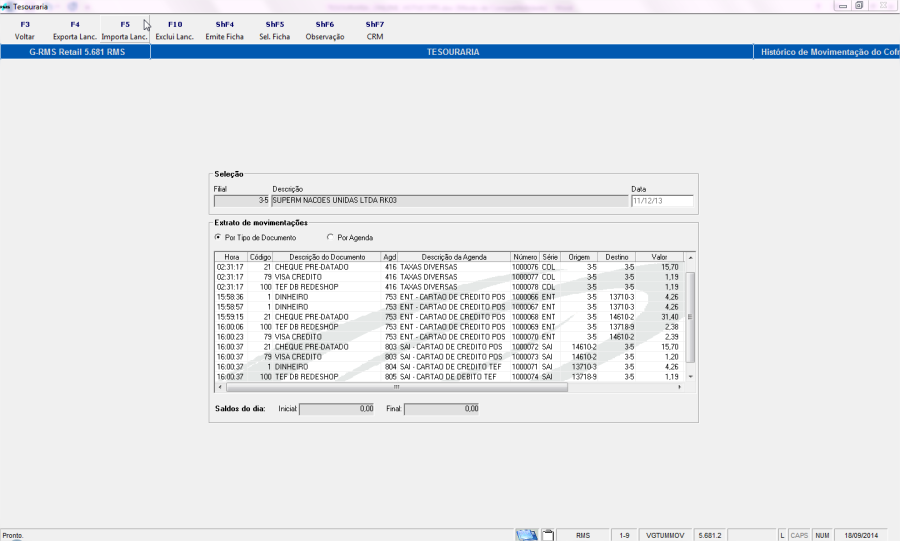Click the Origem column header
The height and width of the screenshot is (541, 900).
pos(579,257)
